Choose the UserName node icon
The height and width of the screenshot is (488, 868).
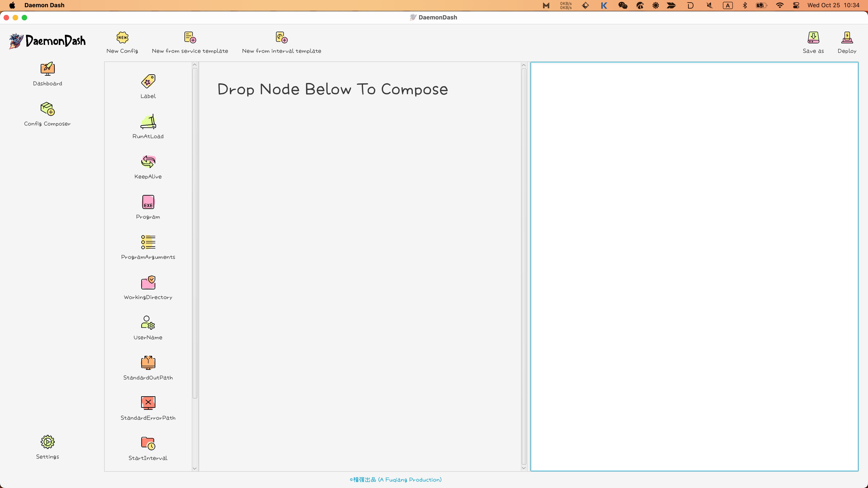click(x=148, y=323)
